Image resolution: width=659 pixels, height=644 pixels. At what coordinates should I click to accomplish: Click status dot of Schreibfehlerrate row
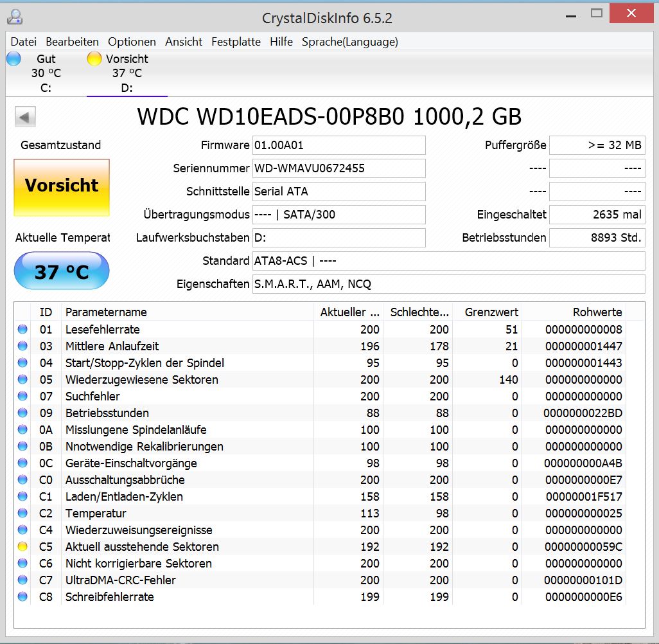click(22, 596)
